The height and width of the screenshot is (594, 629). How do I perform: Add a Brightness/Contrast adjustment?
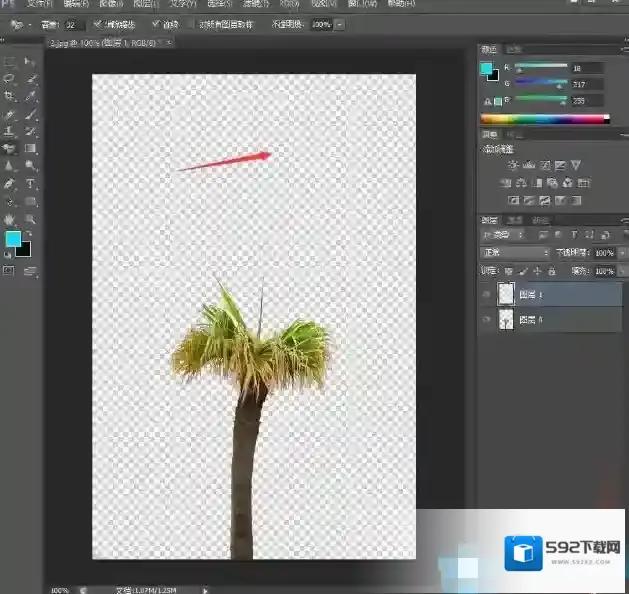pos(513,165)
